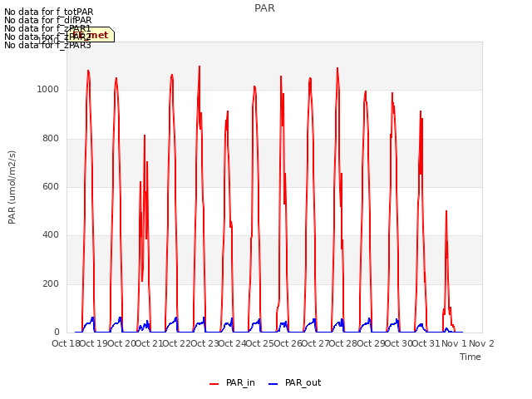
Task: Select the chart title PAR
Action: coord(264,8)
